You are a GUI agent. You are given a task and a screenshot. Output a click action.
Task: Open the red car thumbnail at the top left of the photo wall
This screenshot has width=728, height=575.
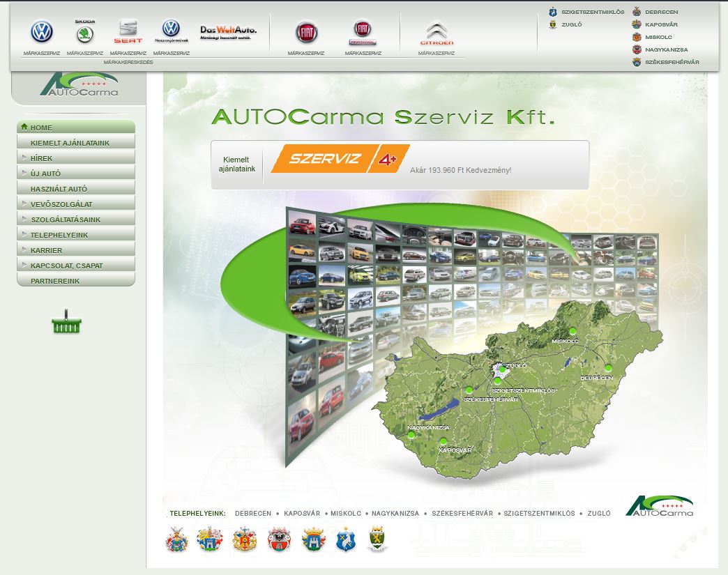(x=302, y=223)
